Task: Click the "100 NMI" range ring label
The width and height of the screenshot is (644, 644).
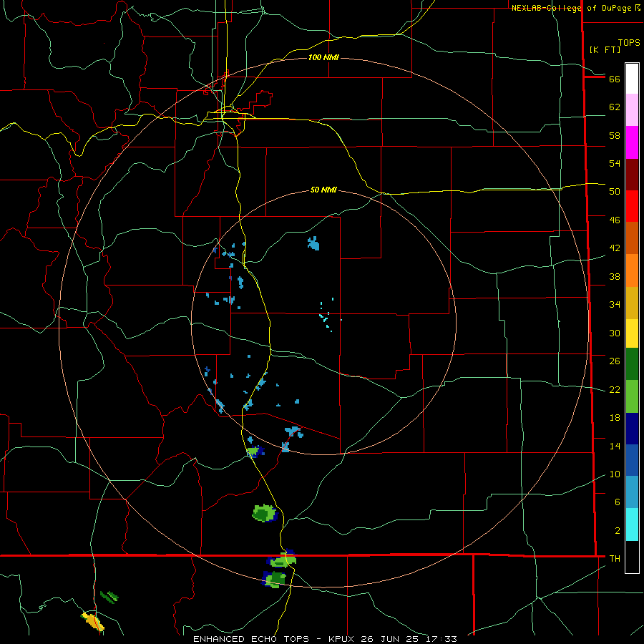Action: (x=323, y=57)
